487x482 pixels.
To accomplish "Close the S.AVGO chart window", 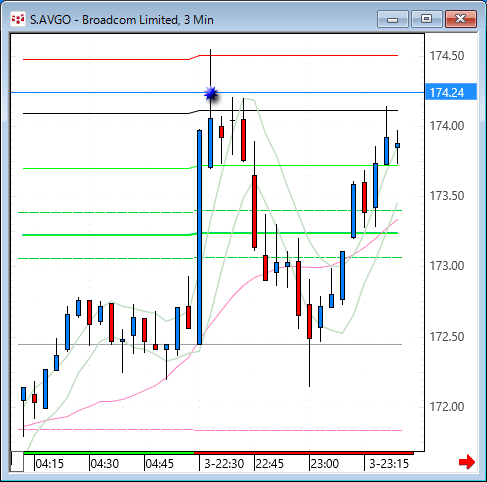I will point(460,19).
